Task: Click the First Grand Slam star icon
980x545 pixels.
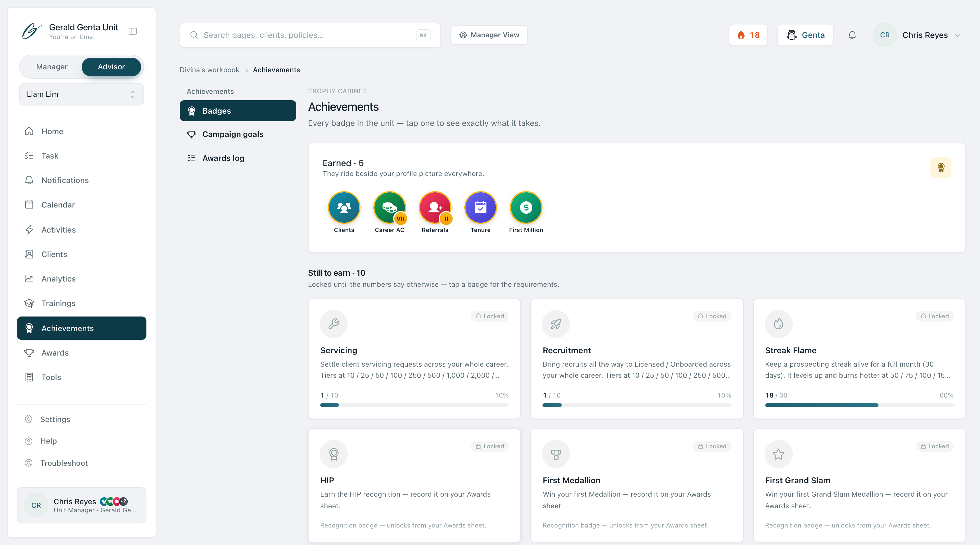Action: (x=778, y=454)
